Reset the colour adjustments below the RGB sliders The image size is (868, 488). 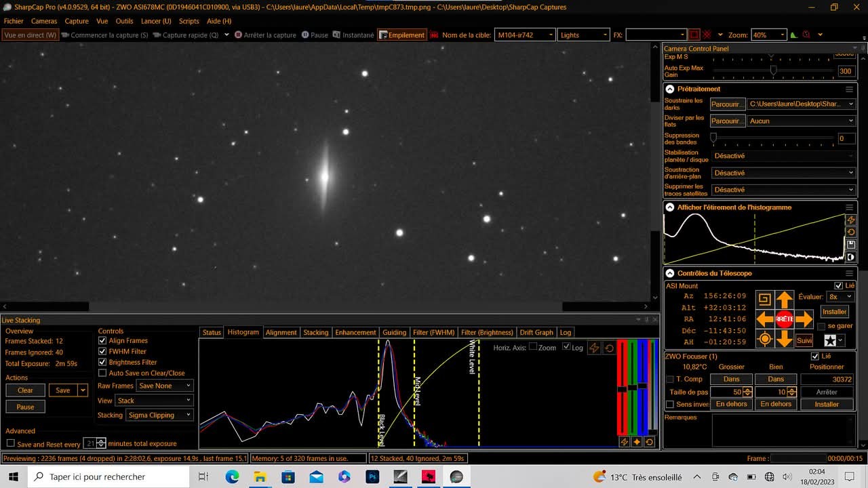[650, 442]
